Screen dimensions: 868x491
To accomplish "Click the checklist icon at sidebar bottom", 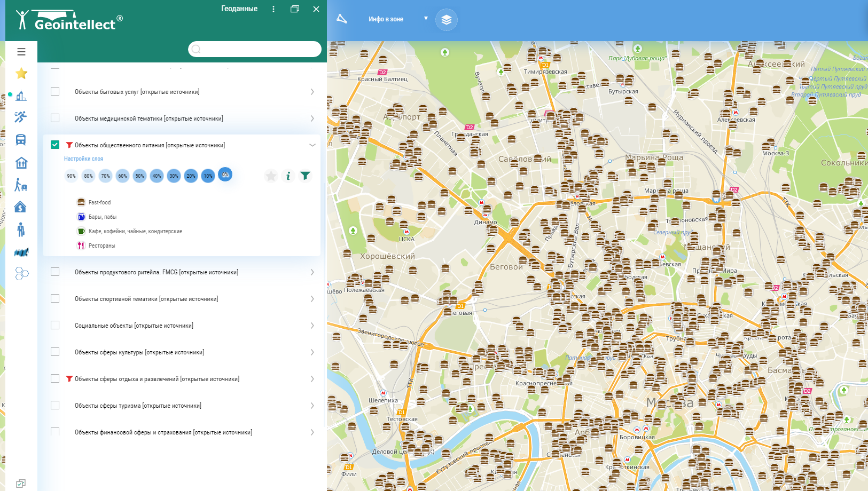I will pos(21,484).
